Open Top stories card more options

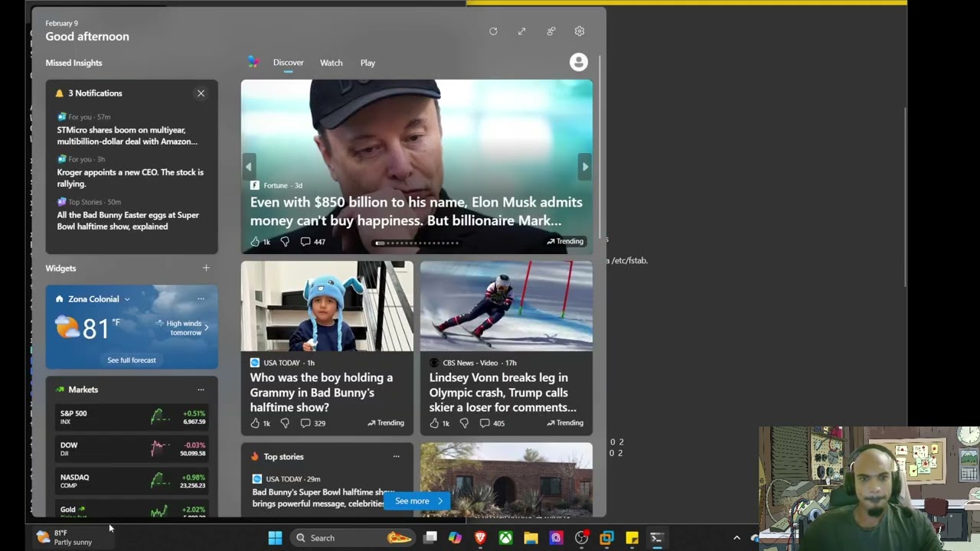tap(396, 457)
